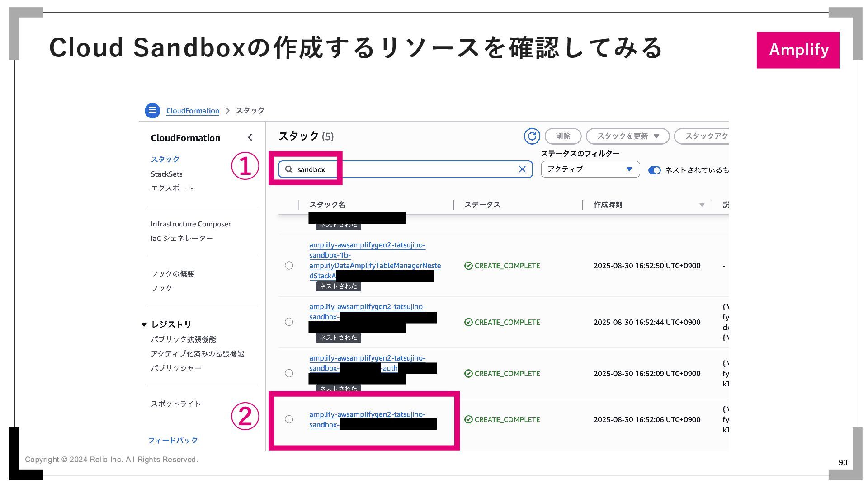Open フック in sidebar

click(x=161, y=288)
